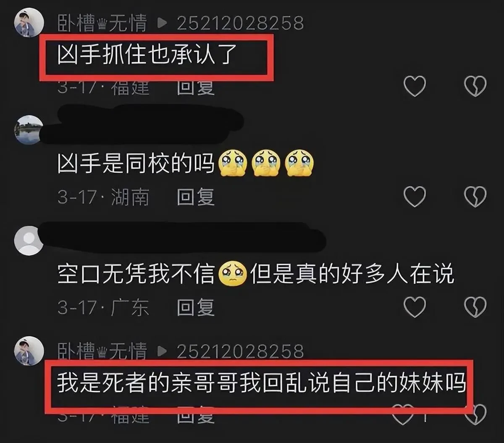Dislike the 我是死者的亲哥哥 comment
Viewport: 504px width, 443px height.
point(477,414)
